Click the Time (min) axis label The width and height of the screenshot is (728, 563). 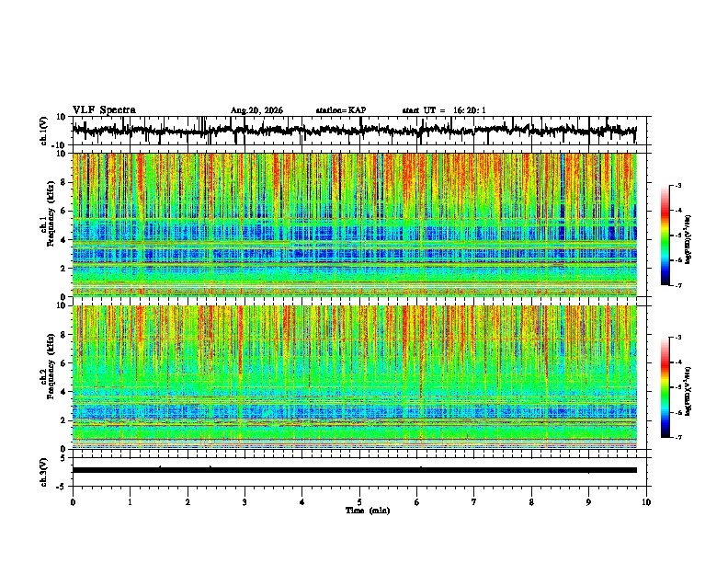pyautogui.click(x=368, y=511)
